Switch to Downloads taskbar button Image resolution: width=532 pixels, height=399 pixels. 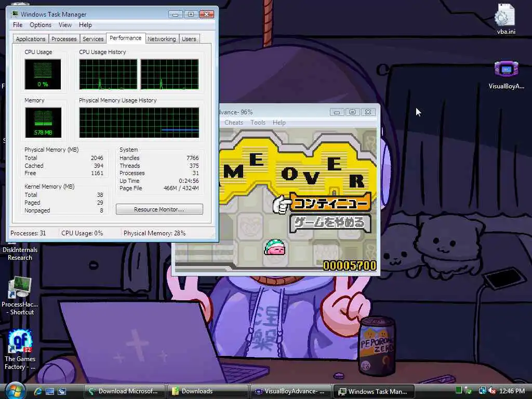[207, 391]
